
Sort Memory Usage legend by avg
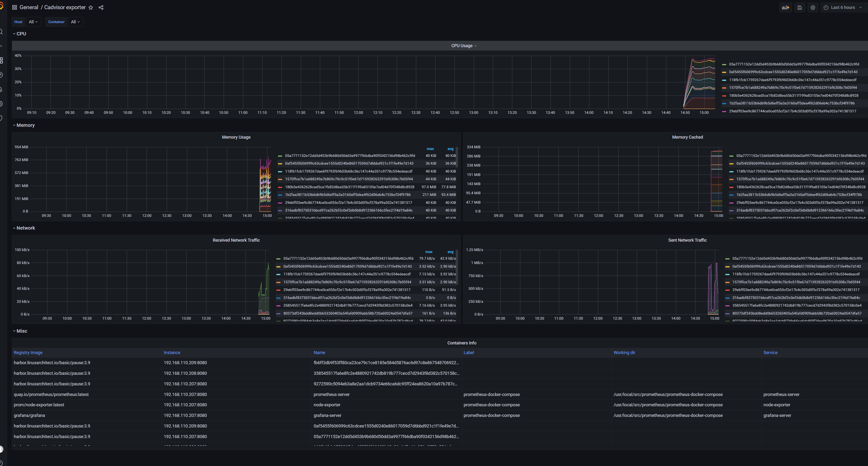tap(451, 149)
